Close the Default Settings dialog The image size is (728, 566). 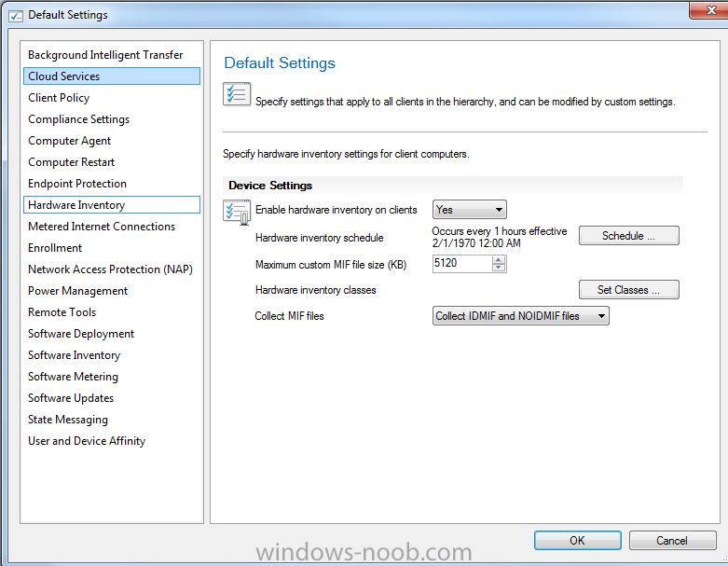click(710, 9)
